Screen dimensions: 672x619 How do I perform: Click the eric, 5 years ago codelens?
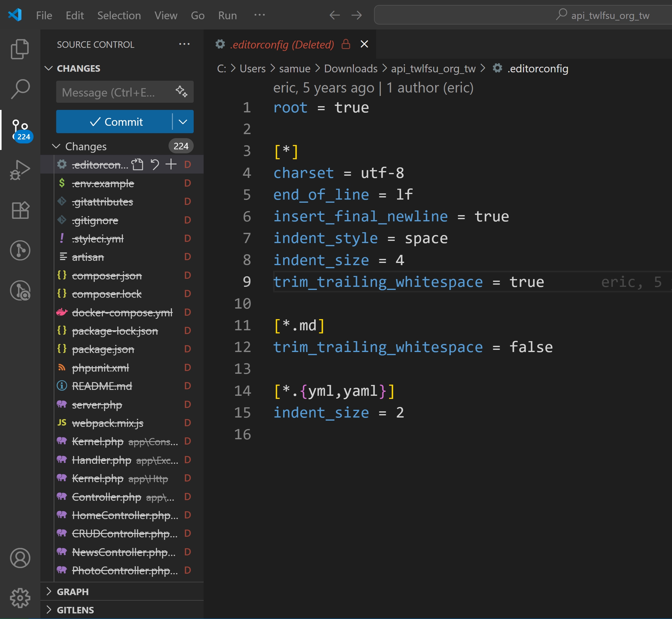[x=373, y=88]
